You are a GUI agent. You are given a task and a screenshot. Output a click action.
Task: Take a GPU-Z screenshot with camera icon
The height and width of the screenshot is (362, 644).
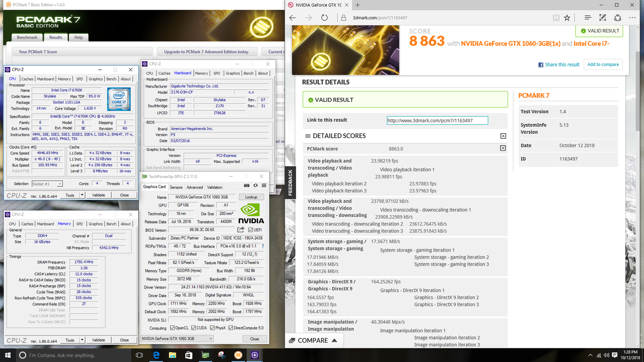click(247, 186)
